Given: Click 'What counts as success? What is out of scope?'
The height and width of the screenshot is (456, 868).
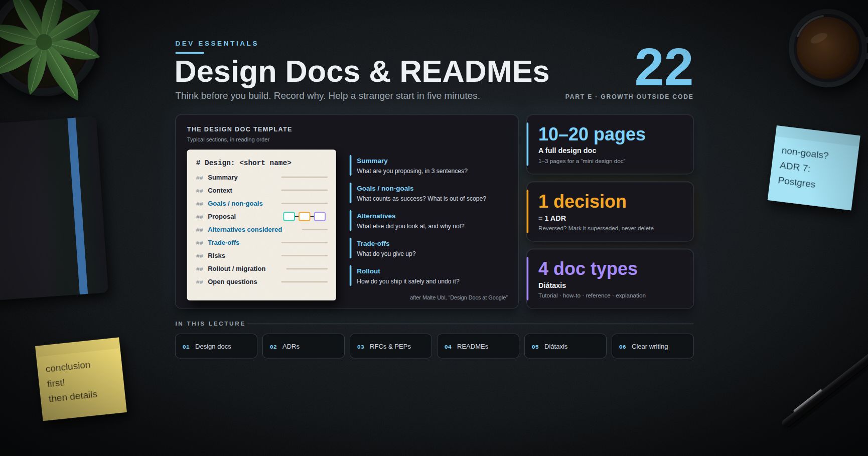Looking at the screenshot, I should click(421, 199).
